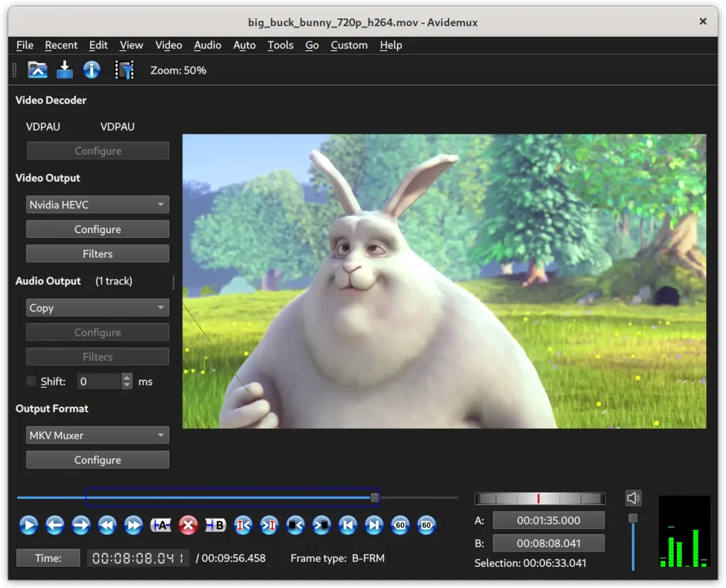Open the Audio menu
Viewport: 726px width, 588px height.
point(207,45)
